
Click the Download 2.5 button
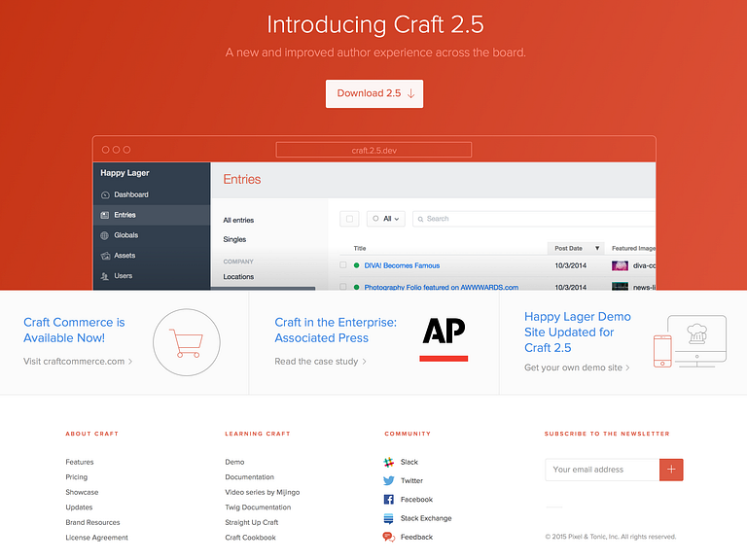373,93
